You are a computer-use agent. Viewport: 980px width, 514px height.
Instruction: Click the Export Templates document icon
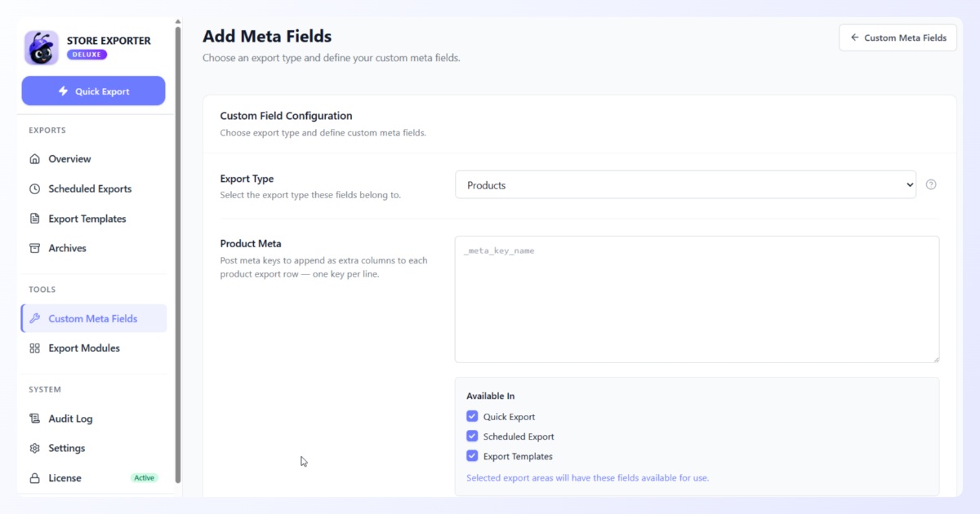[34, 219]
